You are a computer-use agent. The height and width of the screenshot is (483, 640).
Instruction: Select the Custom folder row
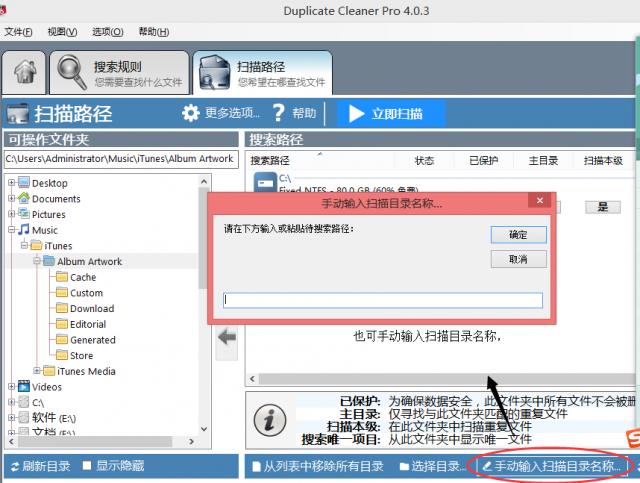coord(87,293)
